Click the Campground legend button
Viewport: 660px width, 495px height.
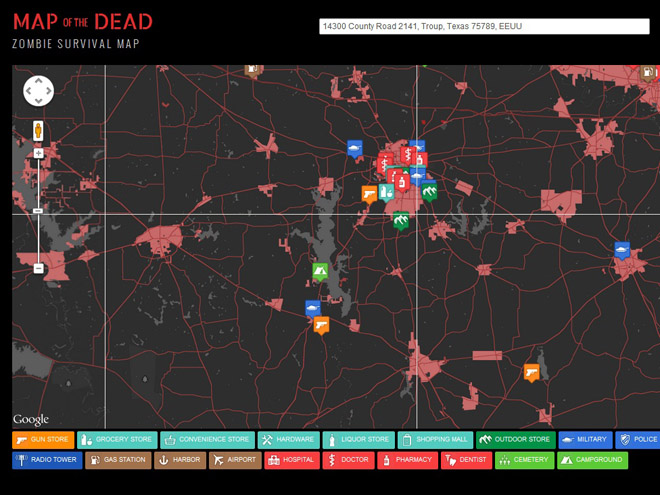[593, 460]
